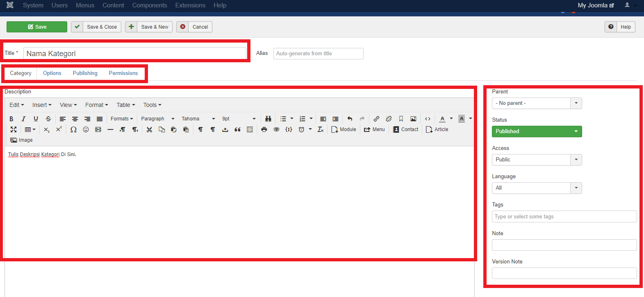This screenshot has height=297, width=644.
Task: Insert a special character with Omega icon
Action: point(73,129)
